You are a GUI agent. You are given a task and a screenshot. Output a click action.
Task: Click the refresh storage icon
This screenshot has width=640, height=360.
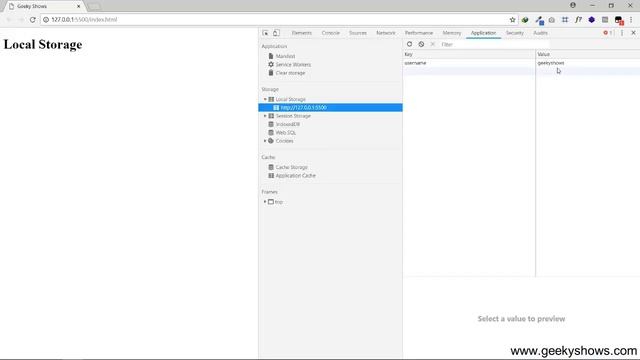coord(409,44)
